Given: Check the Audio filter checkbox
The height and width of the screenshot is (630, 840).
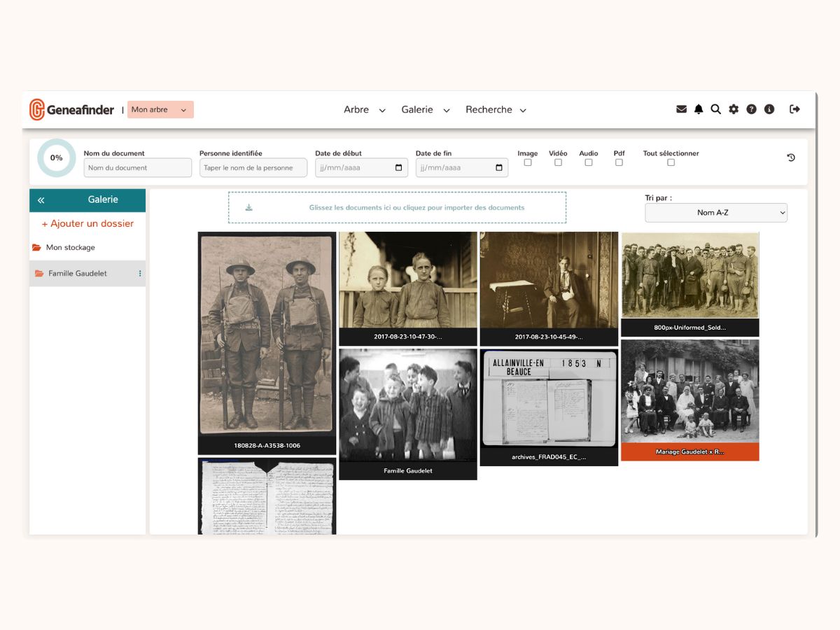Looking at the screenshot, I should (x=589, y=162).
